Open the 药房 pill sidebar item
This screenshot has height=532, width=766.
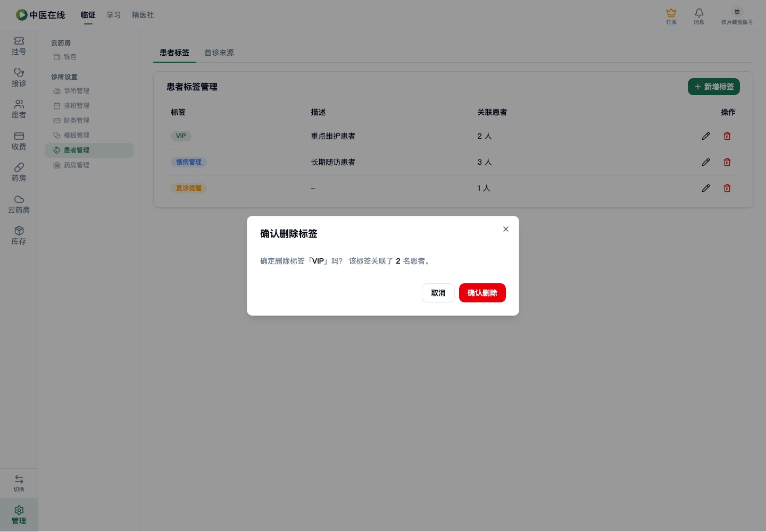point(19,173)
